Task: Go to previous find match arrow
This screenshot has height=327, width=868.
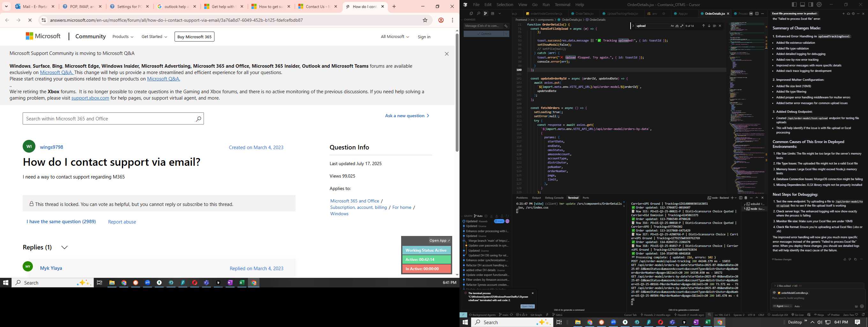Action: click(x=704, y=26)
